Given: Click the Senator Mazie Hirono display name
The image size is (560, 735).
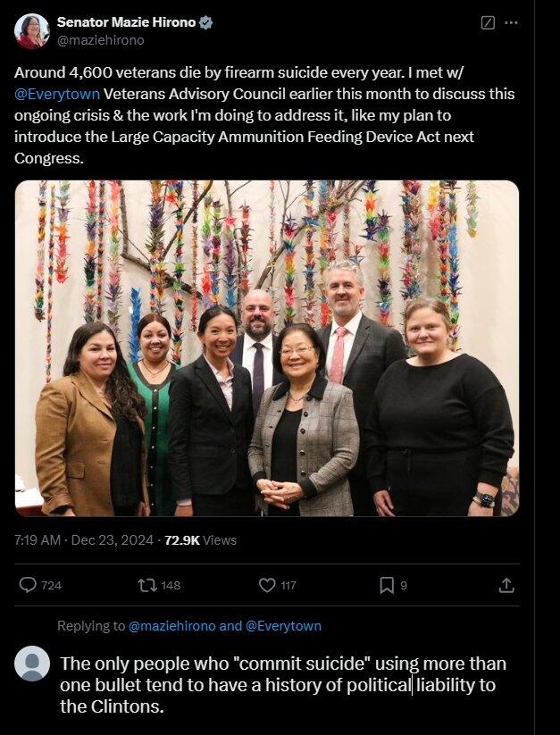Looking at the screenshot, I should tap(126, 22).
